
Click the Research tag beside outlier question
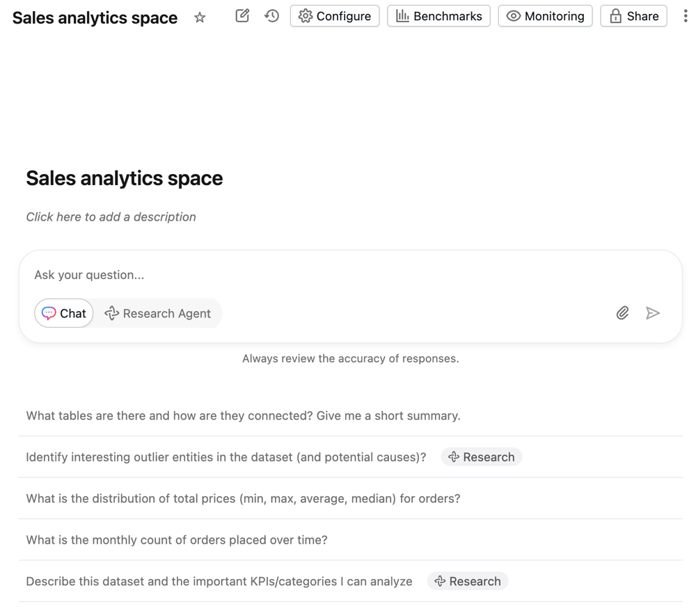pyautogui.click(x=482, y=457)
